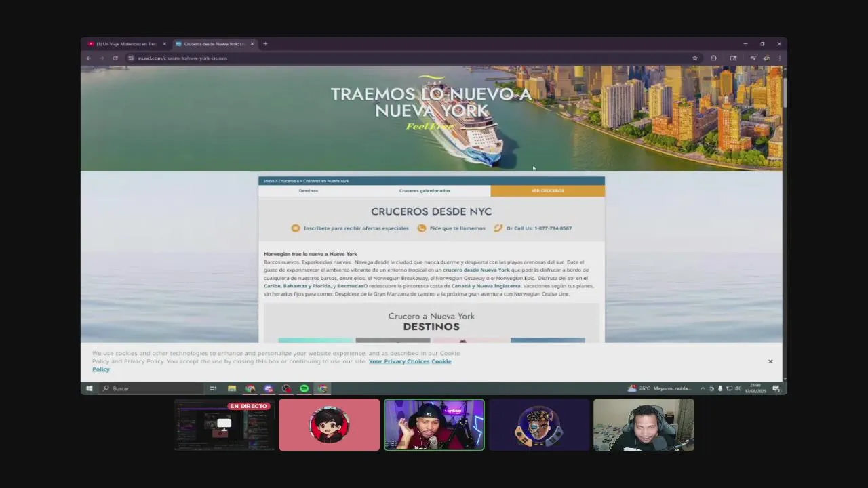Select the gamer controller avatar participant tile
The height and width of the screenshot is (488, 868).
(539, 425)
